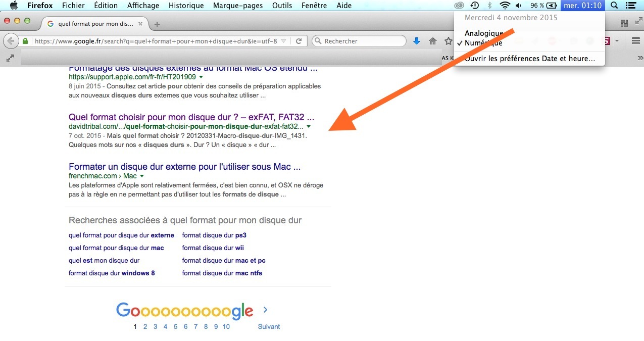Click related search "format disque dur ps3"
This screenshot has height=341, width=644.
tap(214, 235)
